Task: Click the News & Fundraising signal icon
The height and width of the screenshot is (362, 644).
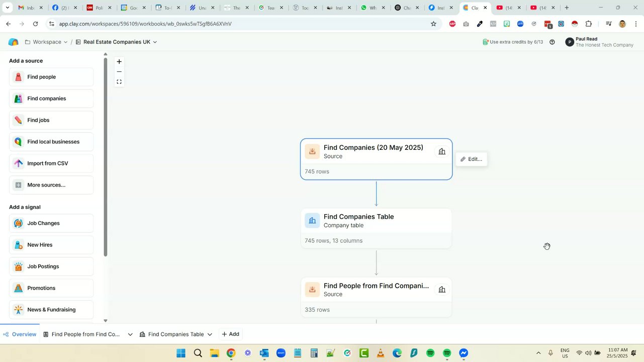Action: click(18, 310)
